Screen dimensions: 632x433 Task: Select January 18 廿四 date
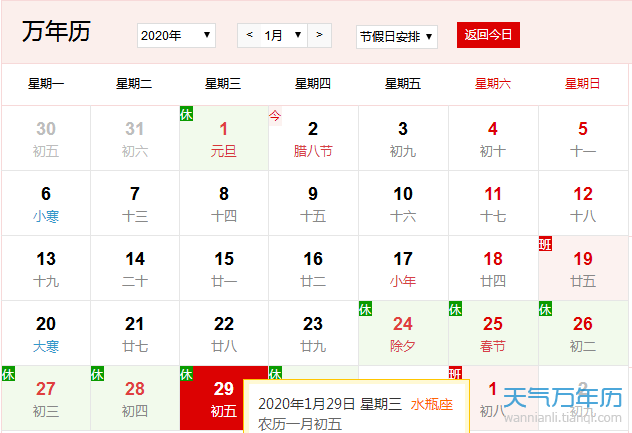coord(493,269)
